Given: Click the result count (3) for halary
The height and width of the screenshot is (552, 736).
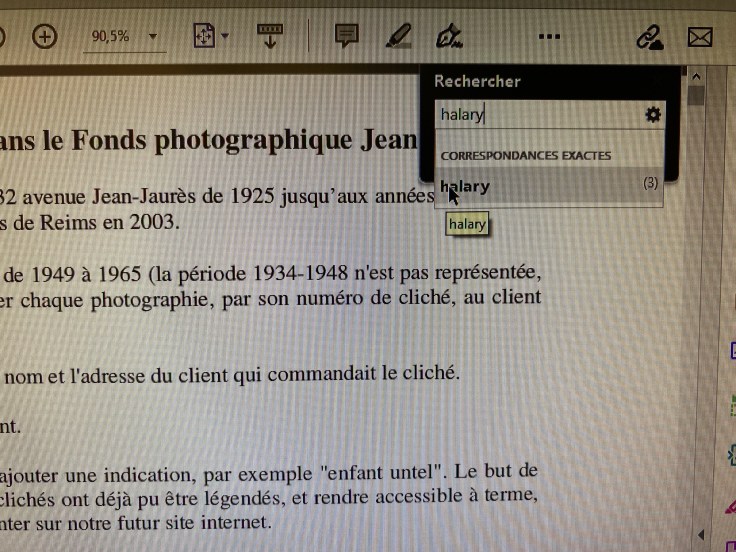Looking at the screenshot, I should click(x=650, y=184).
